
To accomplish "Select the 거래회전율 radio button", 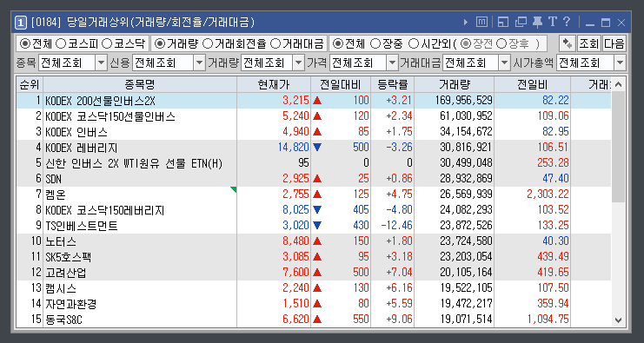I will coord(209,43).
